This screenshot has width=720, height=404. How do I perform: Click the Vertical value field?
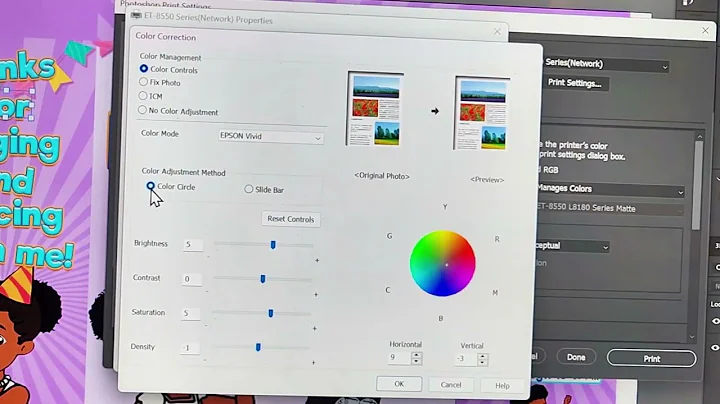[x=466, y=359]
